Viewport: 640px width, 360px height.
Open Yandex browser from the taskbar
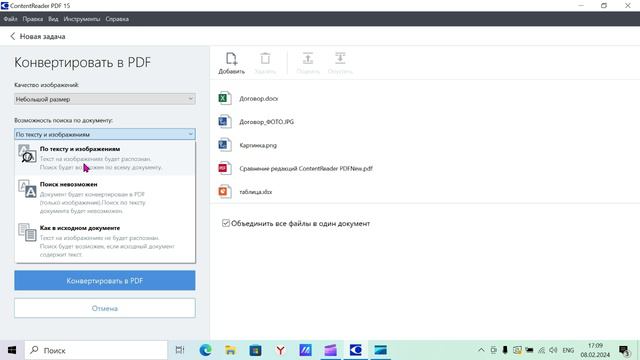click(280, 350)
